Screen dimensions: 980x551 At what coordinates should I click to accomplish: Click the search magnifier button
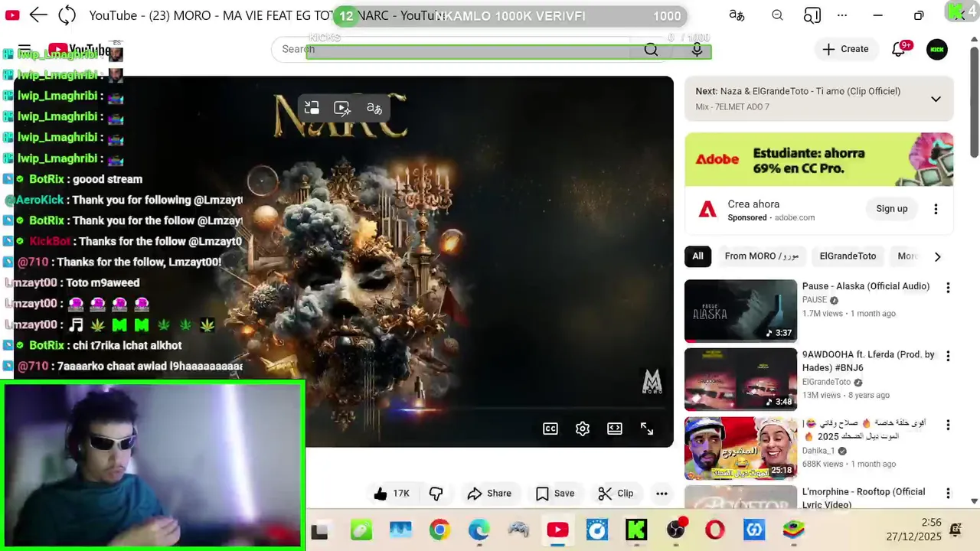pos(651,49)
